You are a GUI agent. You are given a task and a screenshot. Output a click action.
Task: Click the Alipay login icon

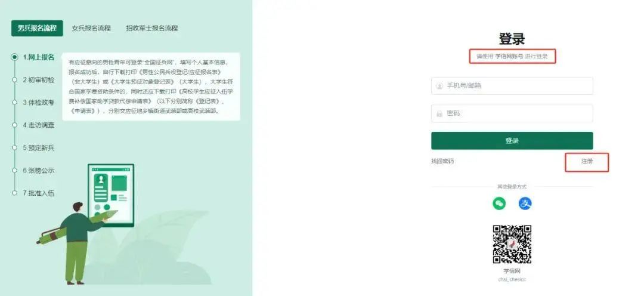click(x=525, y=203)
